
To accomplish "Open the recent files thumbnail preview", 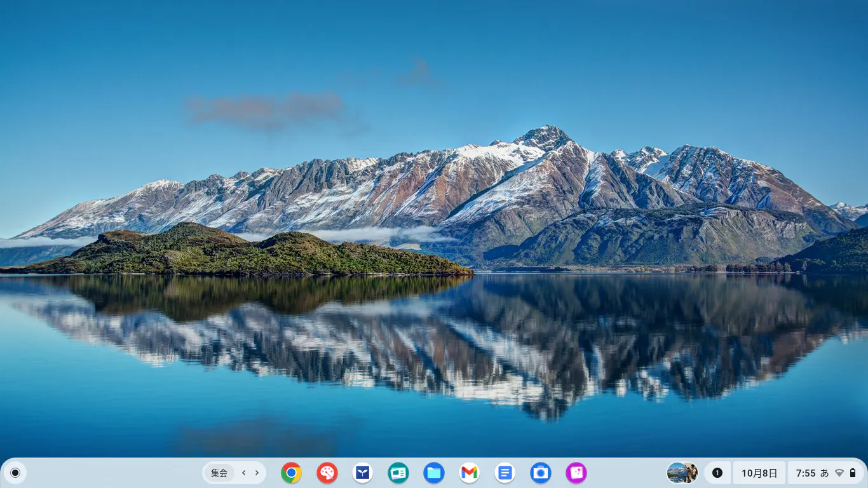I will (x=682, y=473).
